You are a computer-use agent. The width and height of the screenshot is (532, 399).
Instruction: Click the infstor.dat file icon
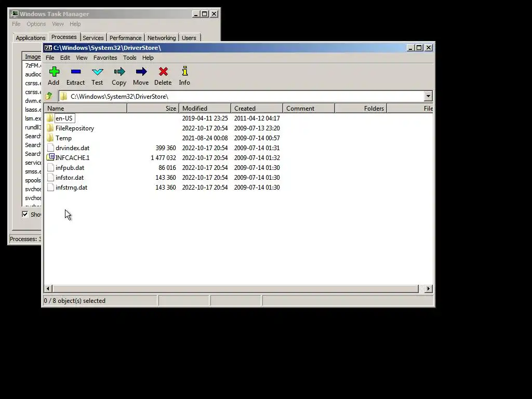tap(50, 177)
